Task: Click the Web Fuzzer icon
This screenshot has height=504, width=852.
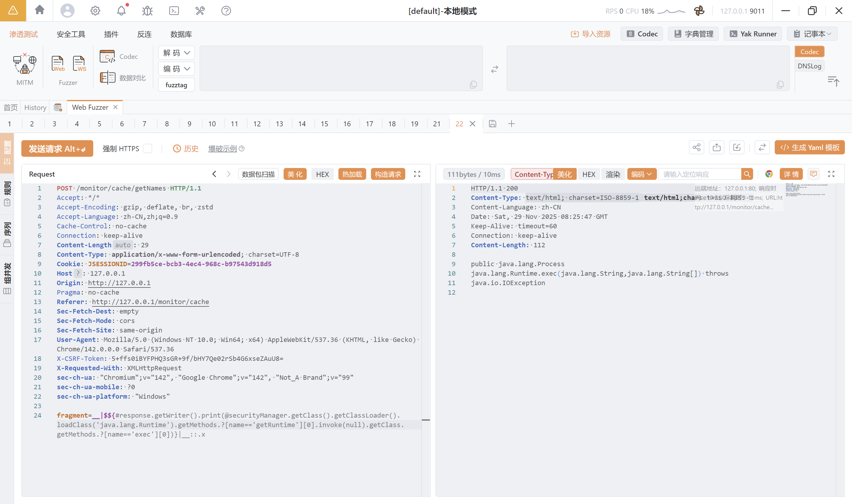Action: click(x=57, y=64)
